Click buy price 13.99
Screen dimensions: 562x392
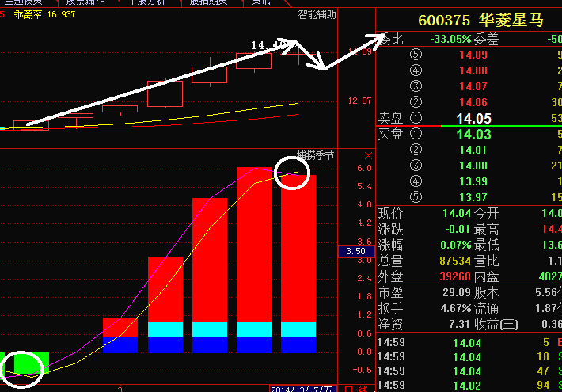473,181
